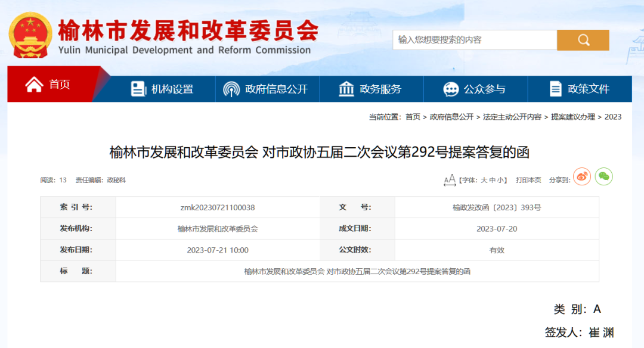Viewport: 644px width, 348px height.
Task: Go to 首页 in breadcrumb
Action: coord(413,117)
